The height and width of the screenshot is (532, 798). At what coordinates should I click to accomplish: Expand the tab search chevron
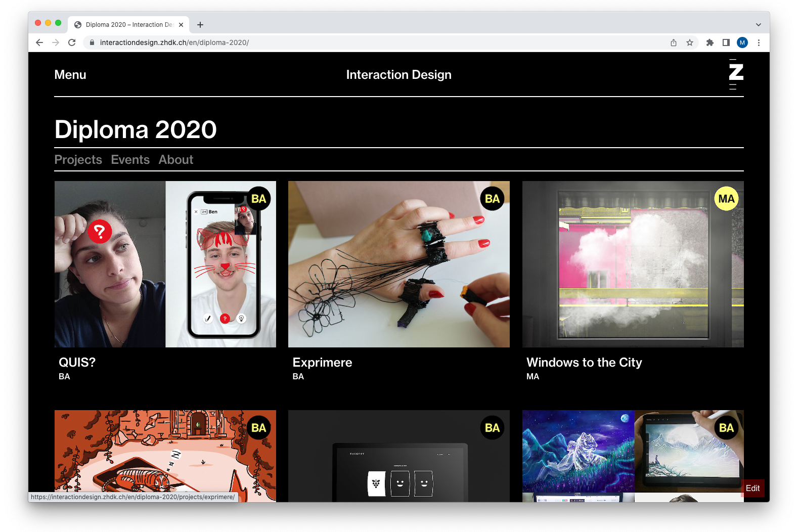pyautogui.click(x=758, y=25)
